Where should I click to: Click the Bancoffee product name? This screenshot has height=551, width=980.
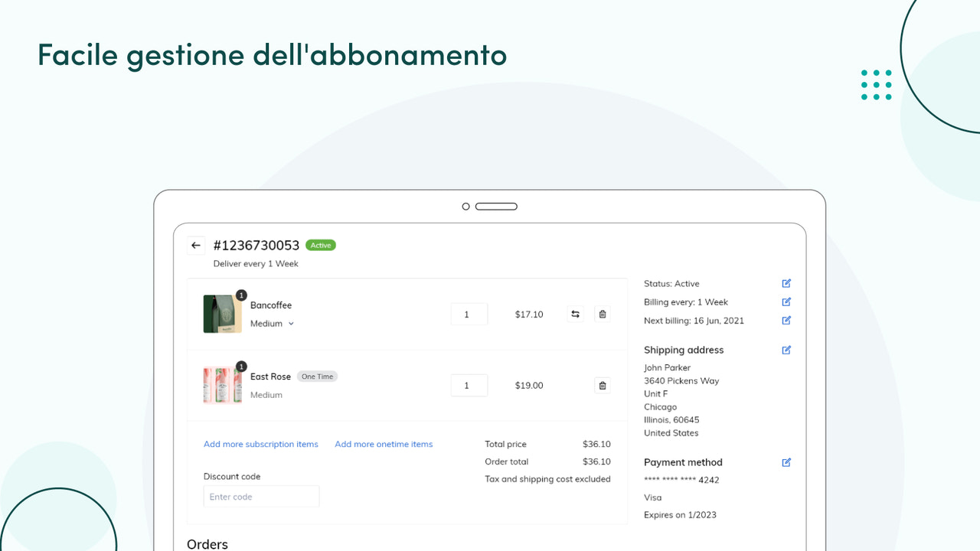click(271, 305)
